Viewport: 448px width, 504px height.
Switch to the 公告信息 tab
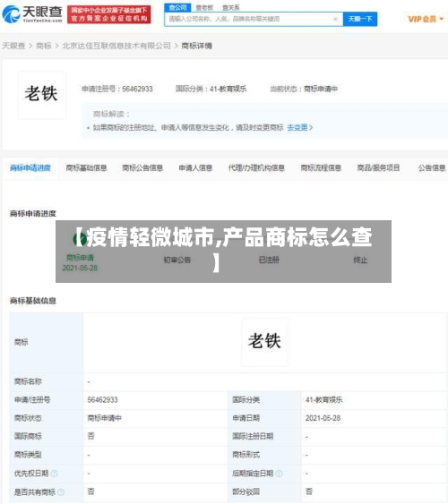(x=432, y=167)
